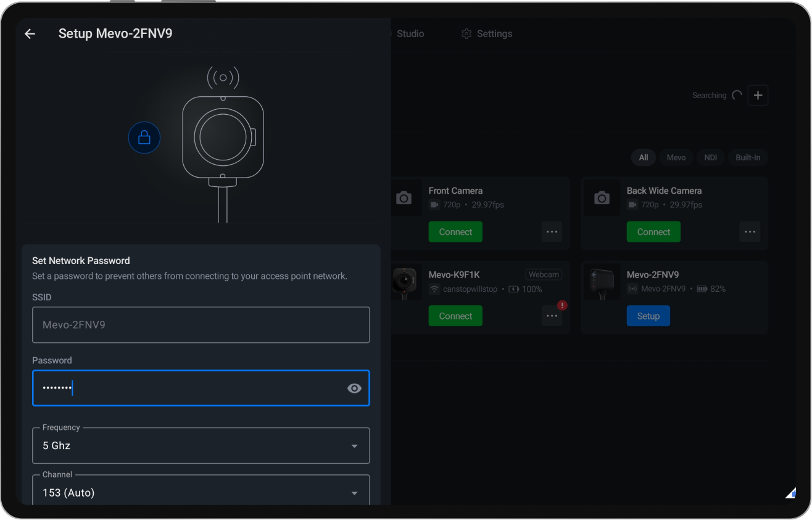This screenshot has width=812, height=520.
Task: Click the red alert badge on Mevo-K9F1K
Action: point(562,305)
